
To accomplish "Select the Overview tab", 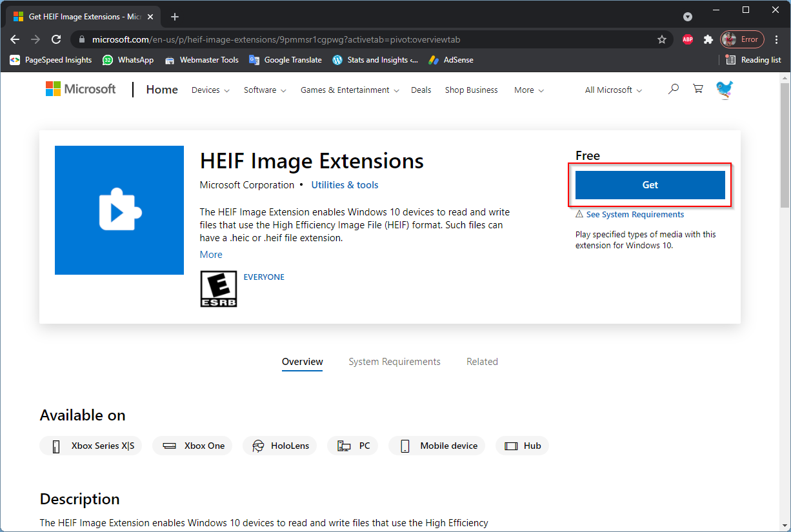I will click(303, 362).
